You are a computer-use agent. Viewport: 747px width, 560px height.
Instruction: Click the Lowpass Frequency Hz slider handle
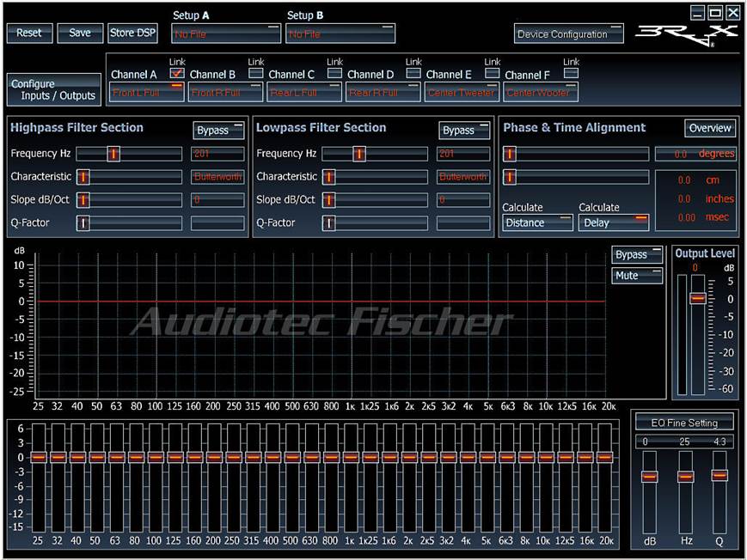click(x=359, y=154)
